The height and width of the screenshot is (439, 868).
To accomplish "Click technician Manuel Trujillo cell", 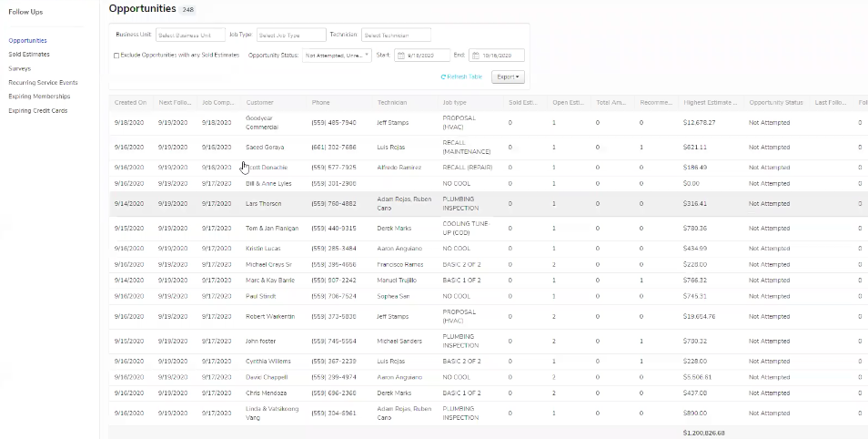I will pos(397,281).
